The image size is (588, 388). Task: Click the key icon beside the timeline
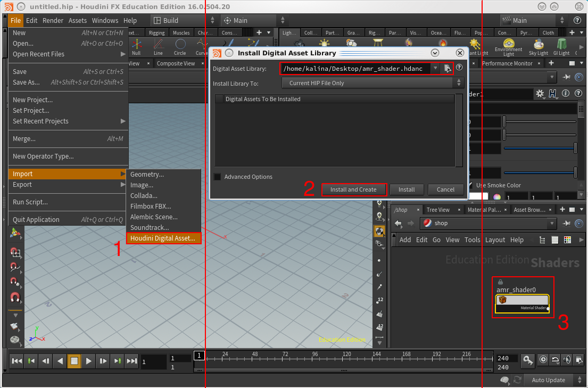(527, 360)
